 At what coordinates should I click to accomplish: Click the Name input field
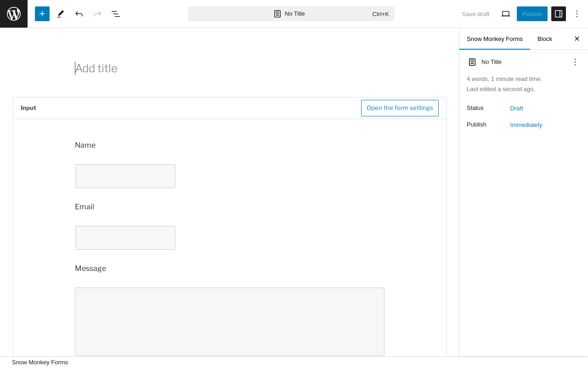point(125,176)
